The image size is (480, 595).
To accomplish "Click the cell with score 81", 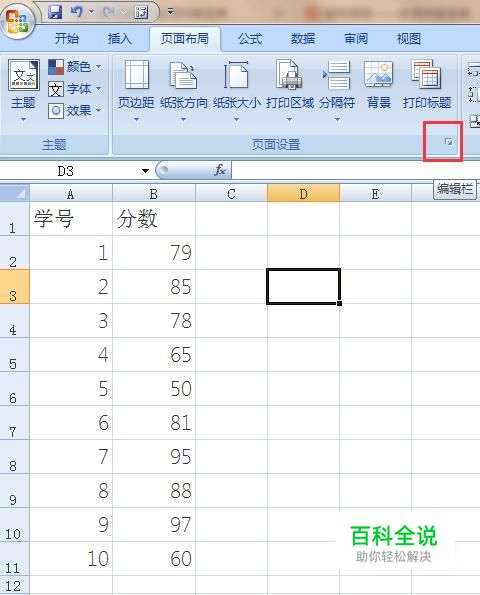I will [x=154, y=423].
